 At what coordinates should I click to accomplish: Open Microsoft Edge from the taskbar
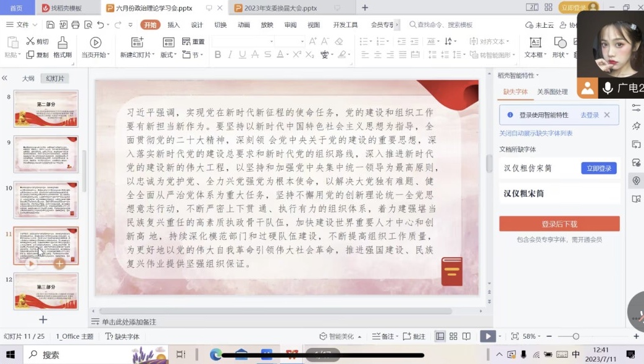tap(215, 354)
